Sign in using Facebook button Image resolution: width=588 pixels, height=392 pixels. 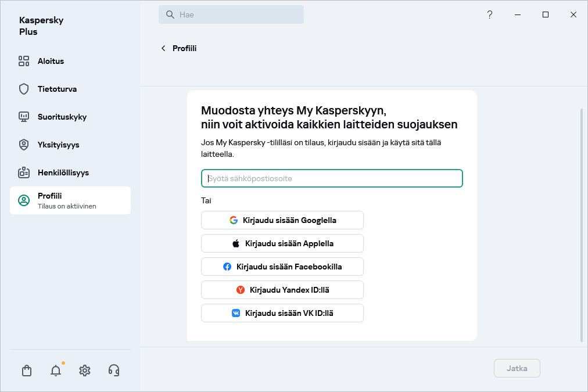point(282,267)
